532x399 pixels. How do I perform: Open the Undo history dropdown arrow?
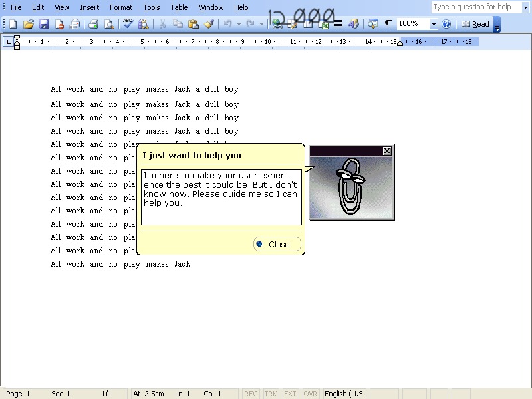coord(239,24)
